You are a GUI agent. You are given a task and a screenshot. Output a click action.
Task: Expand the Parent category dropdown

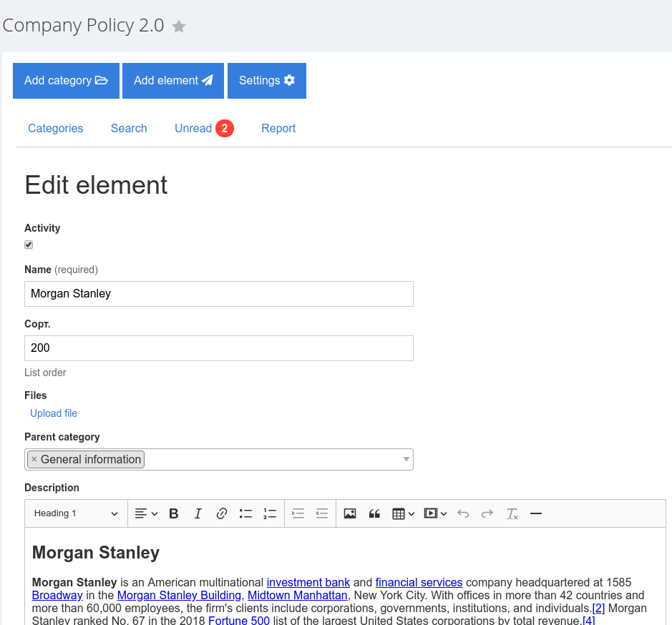[x=406, y=459]
